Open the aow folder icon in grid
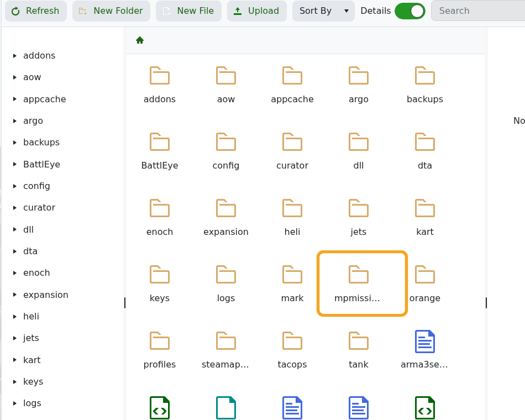 coord(226,75)
